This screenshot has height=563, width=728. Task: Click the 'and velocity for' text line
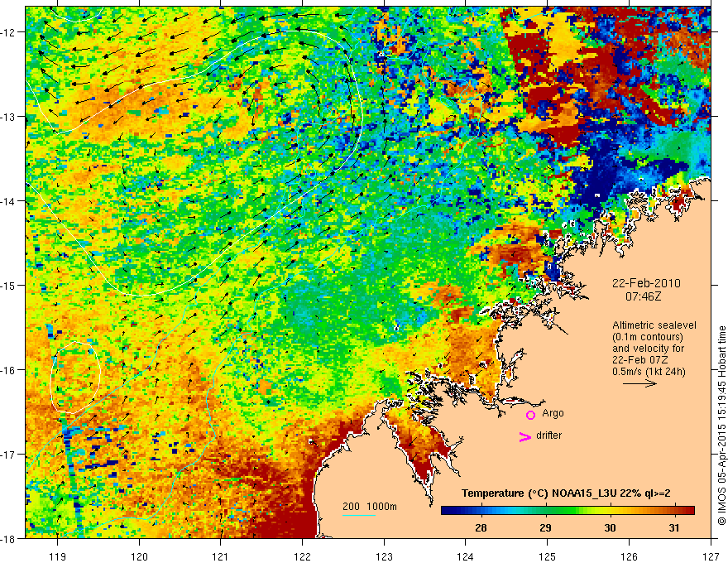coord(648,349)
